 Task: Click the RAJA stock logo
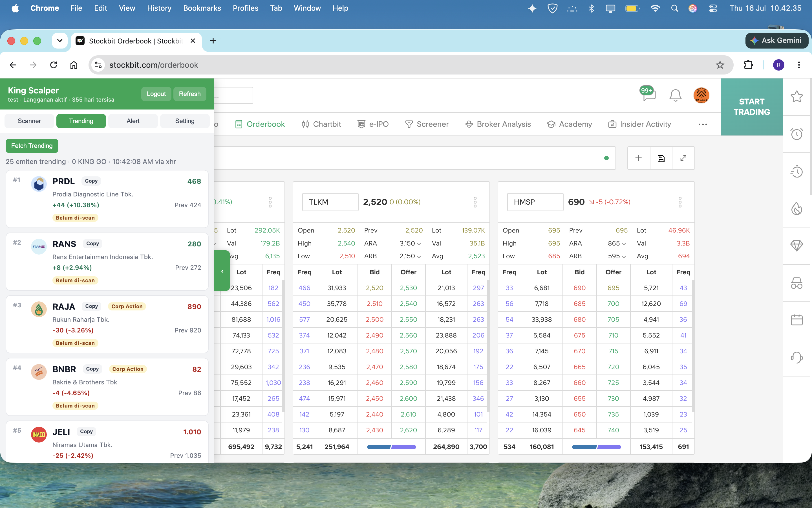(39, 309)
